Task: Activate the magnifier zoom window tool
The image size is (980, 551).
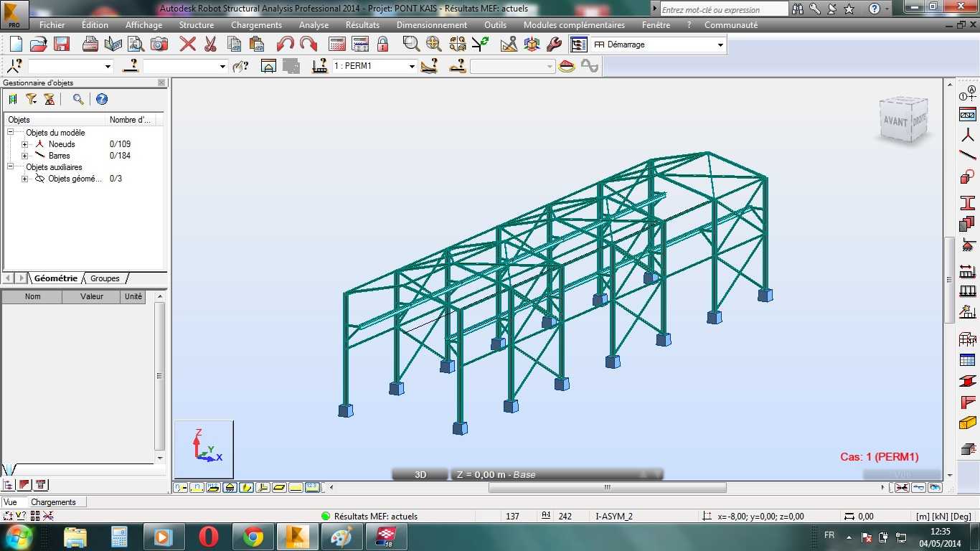Action: (411, 44)
